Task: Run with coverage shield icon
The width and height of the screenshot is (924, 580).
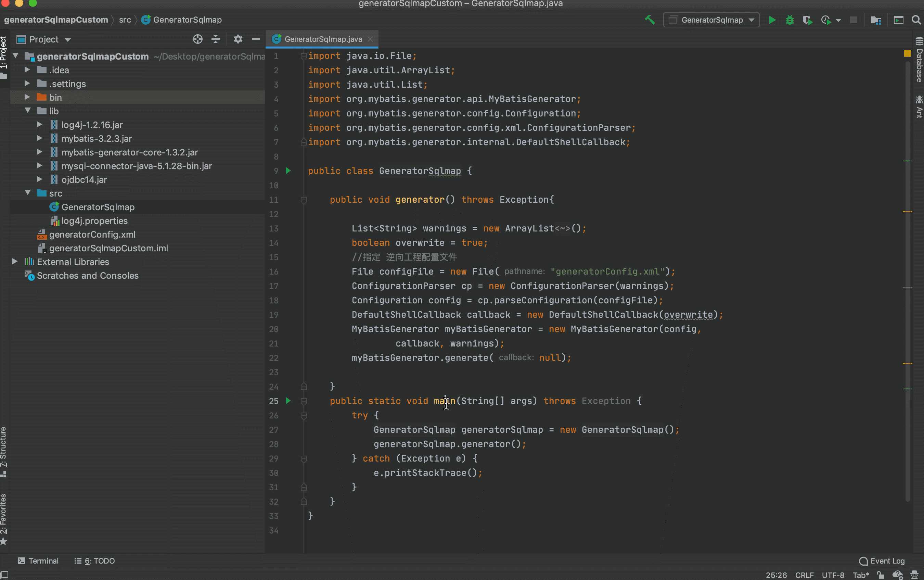Action: coord(807,20)
